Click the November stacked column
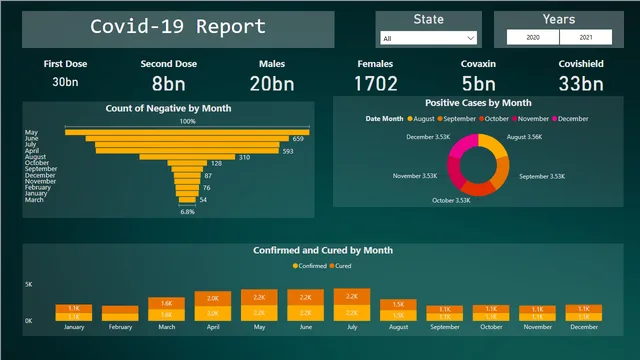 click(537, 313)
